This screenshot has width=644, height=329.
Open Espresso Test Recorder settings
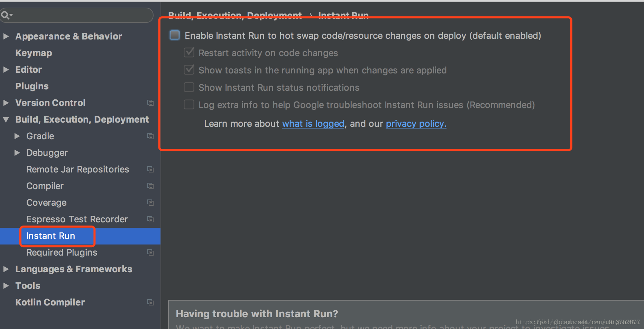tap(77, 219)
